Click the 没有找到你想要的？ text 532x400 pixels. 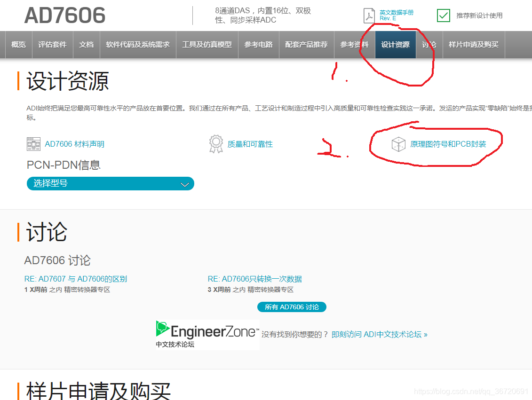click(294, 335)
